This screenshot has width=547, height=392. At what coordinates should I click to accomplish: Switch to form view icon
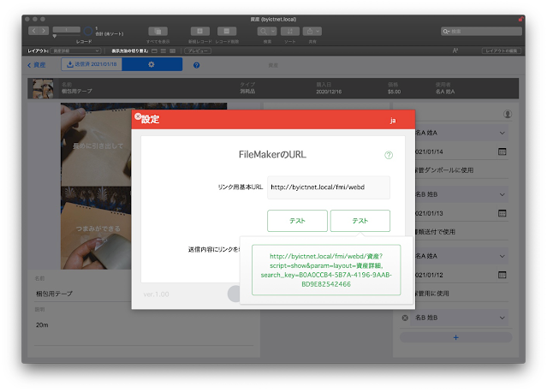(x=155, y=50)
